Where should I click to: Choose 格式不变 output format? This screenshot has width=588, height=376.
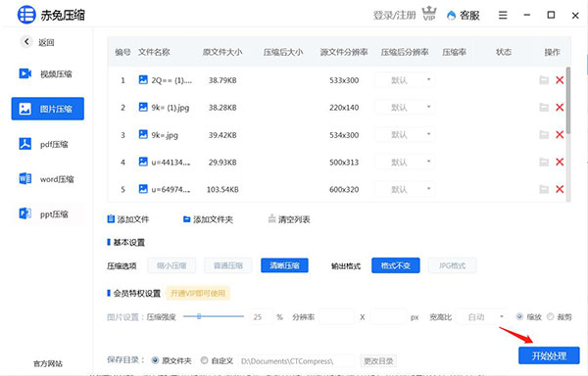pyautogui.click(x=396, y=265)
